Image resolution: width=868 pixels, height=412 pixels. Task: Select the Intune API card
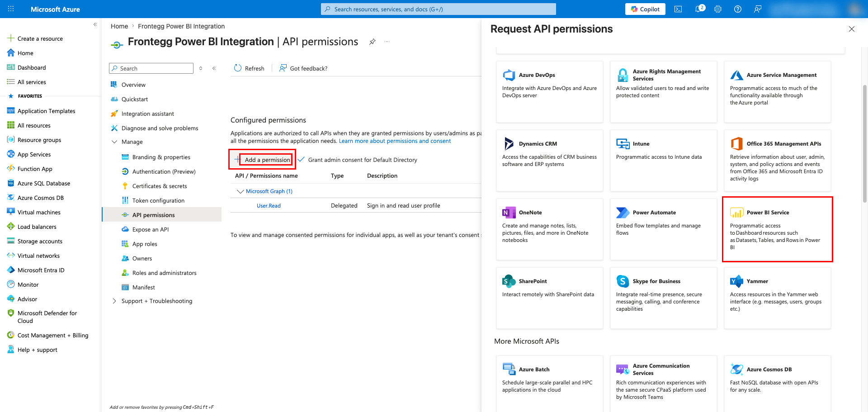(x=664, y=161)
